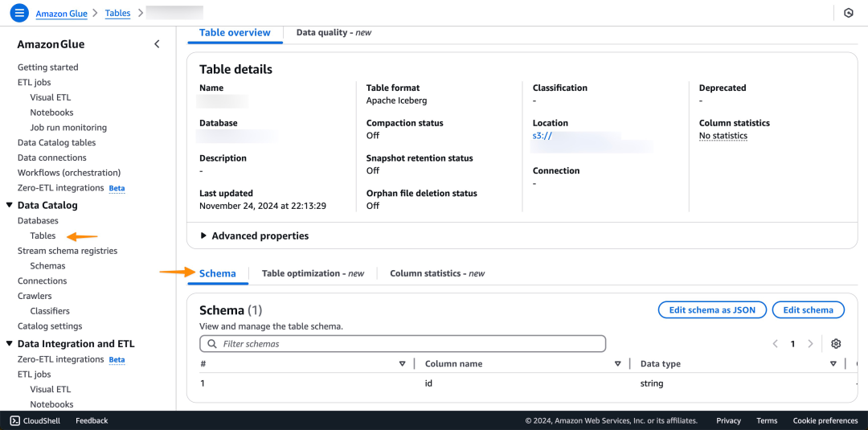Open the Privacy footer link
This screenshot has height=430, width=868.
click(x=728, y=420)
